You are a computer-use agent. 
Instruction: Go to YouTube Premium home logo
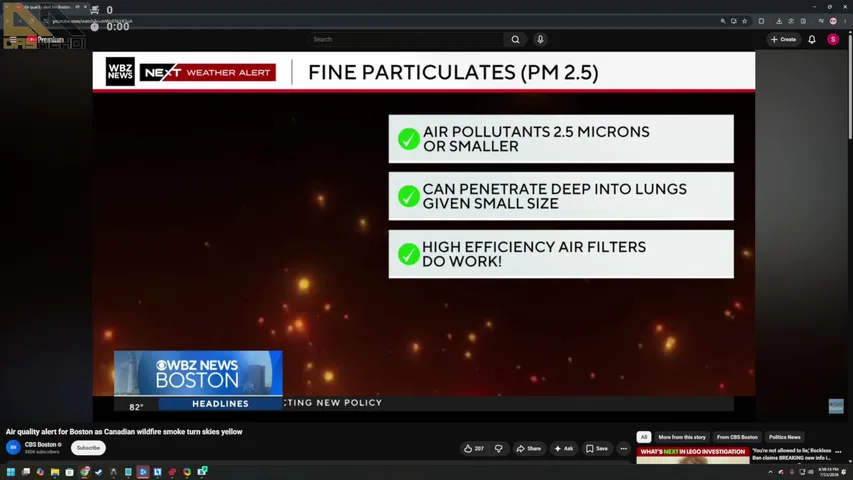point(46,39)
